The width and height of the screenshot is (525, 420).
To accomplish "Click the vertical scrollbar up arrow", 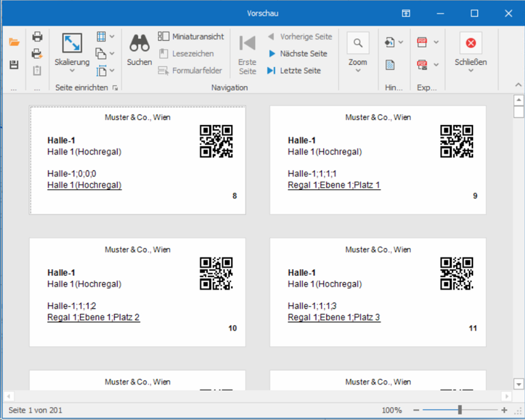I will (x=519, y=100).
